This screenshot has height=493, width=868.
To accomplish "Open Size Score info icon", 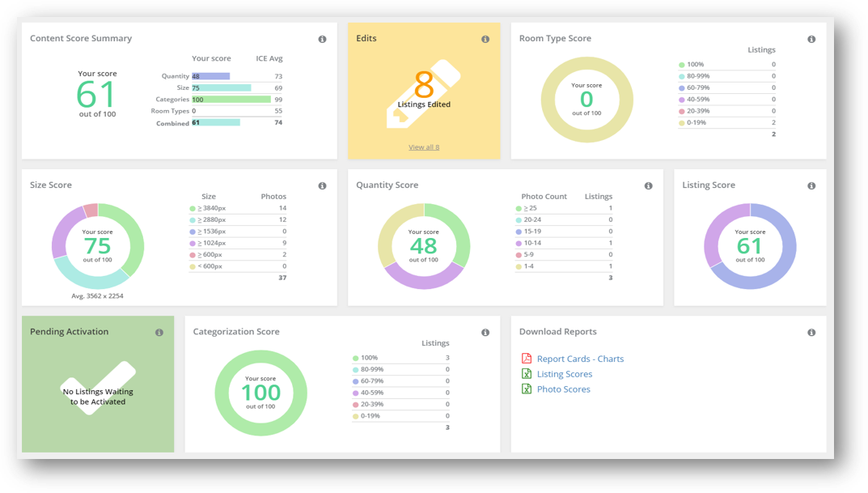I will (322, 186).
